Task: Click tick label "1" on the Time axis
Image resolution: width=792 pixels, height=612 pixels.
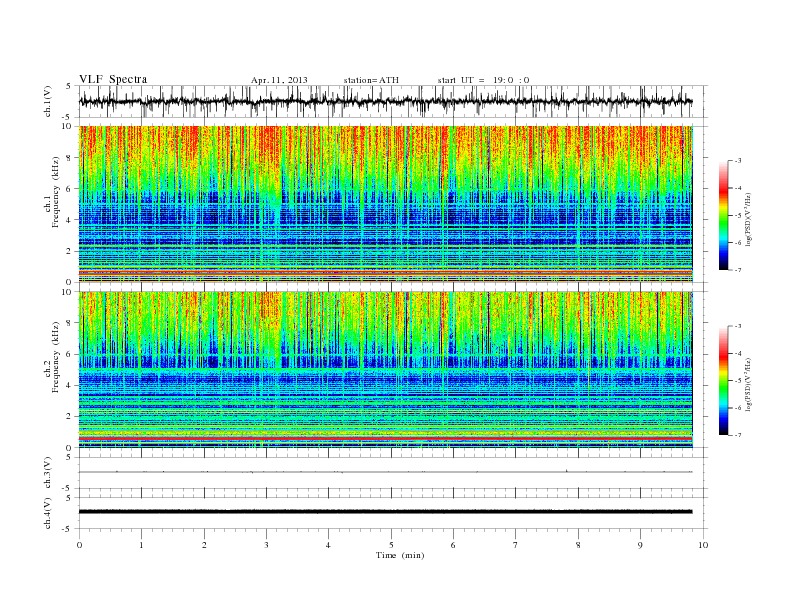Action: click(141, 545)
